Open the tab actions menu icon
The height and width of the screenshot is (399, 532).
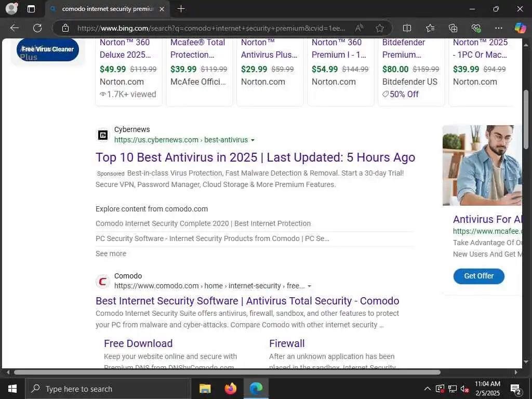click(x=31, y=9)
